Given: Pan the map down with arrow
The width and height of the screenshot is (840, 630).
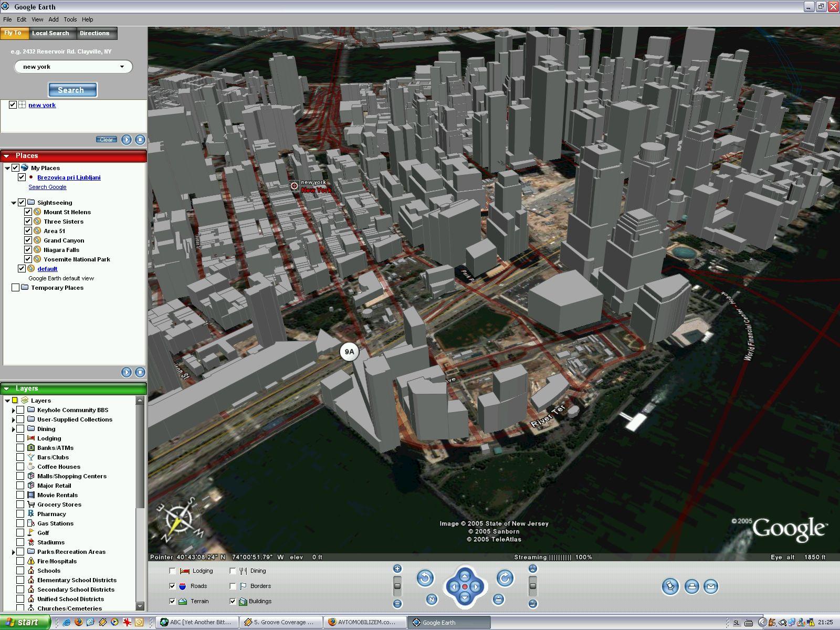Looking at the screenshot, I should pos(465,597).
